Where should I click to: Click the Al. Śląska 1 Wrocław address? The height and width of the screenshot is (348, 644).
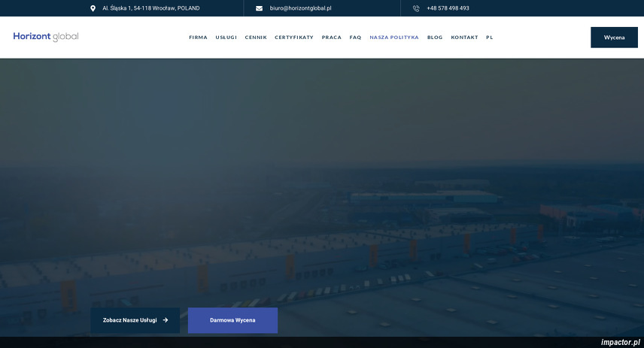pos(151,8)
